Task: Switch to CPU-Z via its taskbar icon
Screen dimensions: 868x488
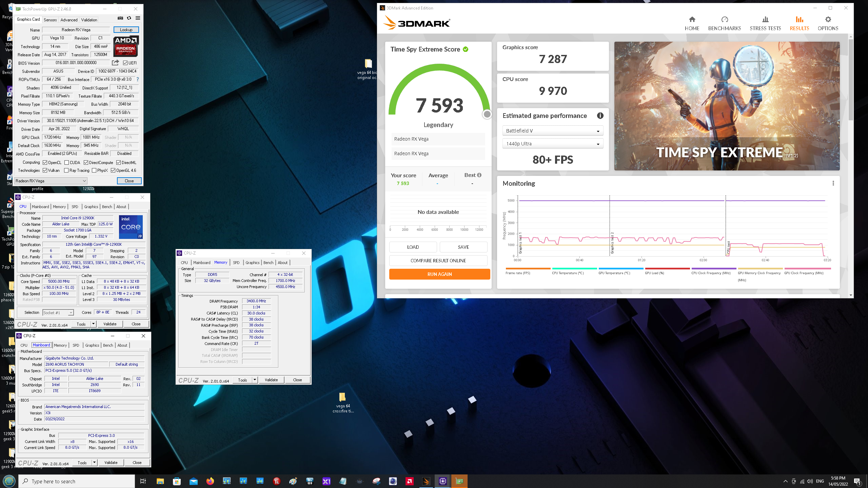Action: point(443,481)
